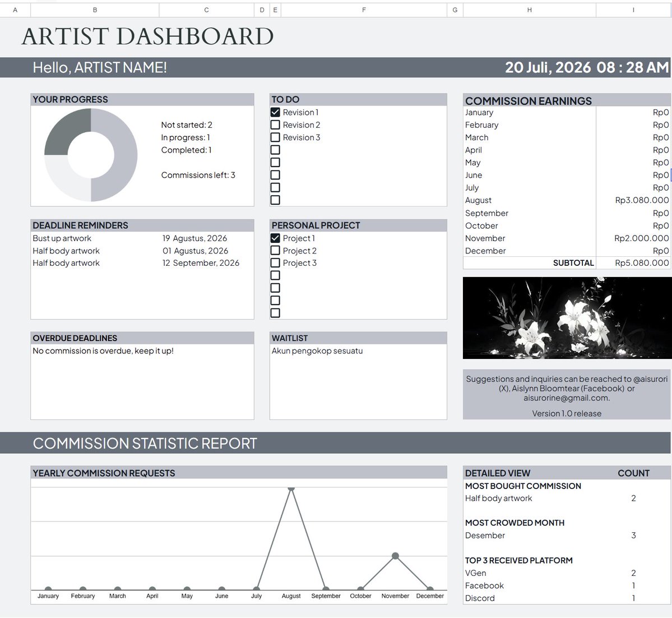The height and width of the screenshot is (618, 672).
Task: Select column H header
Action: 529,10
